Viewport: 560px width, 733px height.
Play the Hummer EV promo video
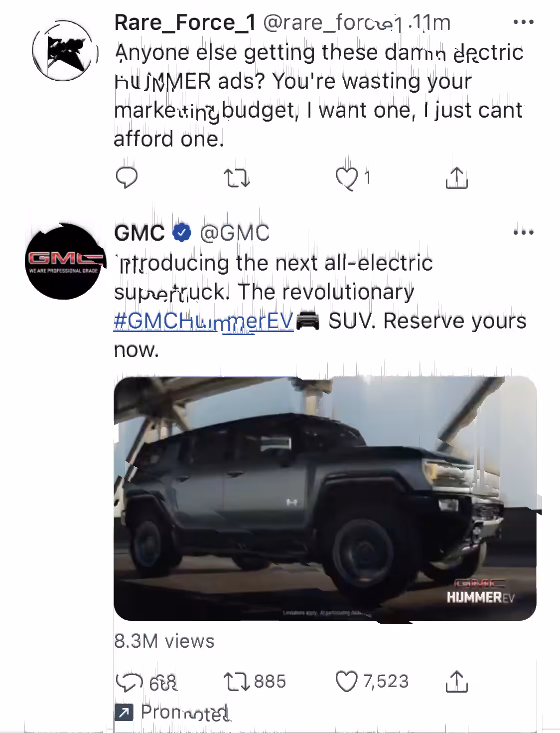(x=325, y=498)
